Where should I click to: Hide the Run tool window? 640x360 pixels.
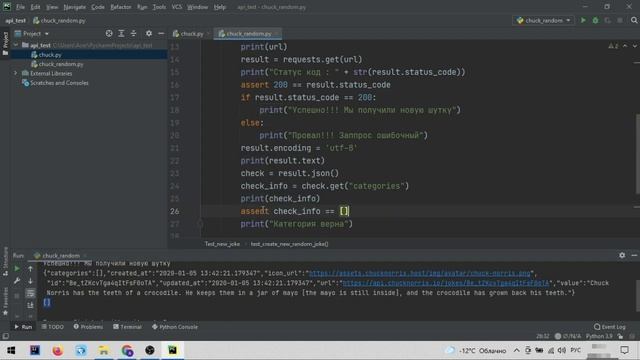point(634,255)
